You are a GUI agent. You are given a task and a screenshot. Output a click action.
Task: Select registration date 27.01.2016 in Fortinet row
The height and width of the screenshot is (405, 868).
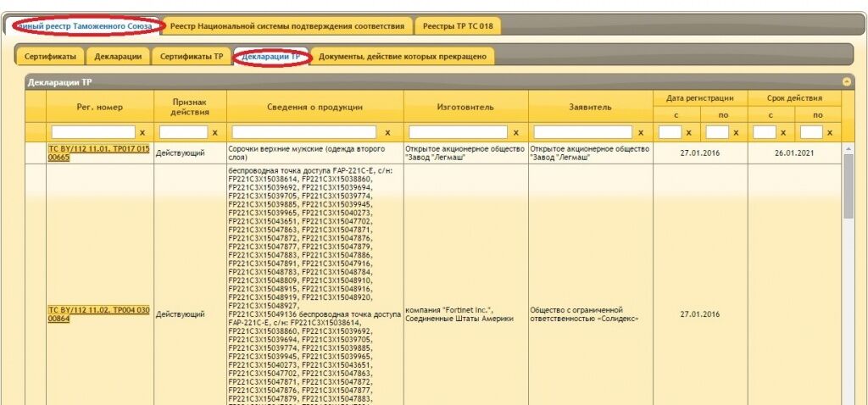pyautogui.click(x=700, y=314)
